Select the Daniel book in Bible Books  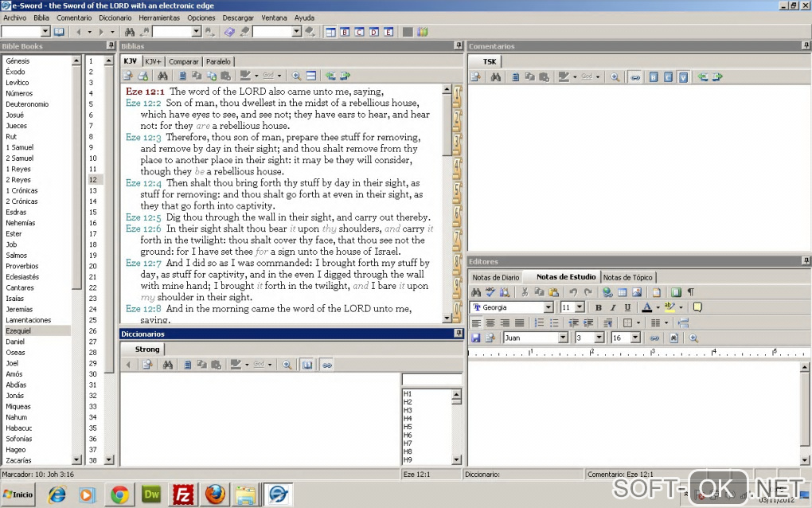15,342
